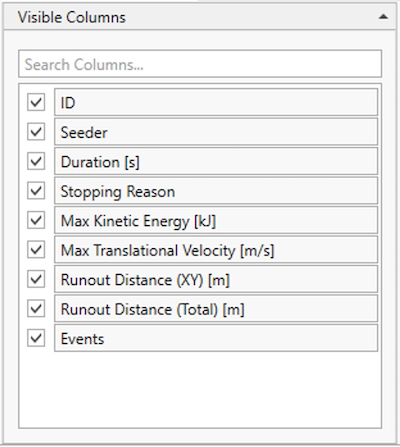
Task: Click the Visible Columns header title
Action: (x=72, y=17)
